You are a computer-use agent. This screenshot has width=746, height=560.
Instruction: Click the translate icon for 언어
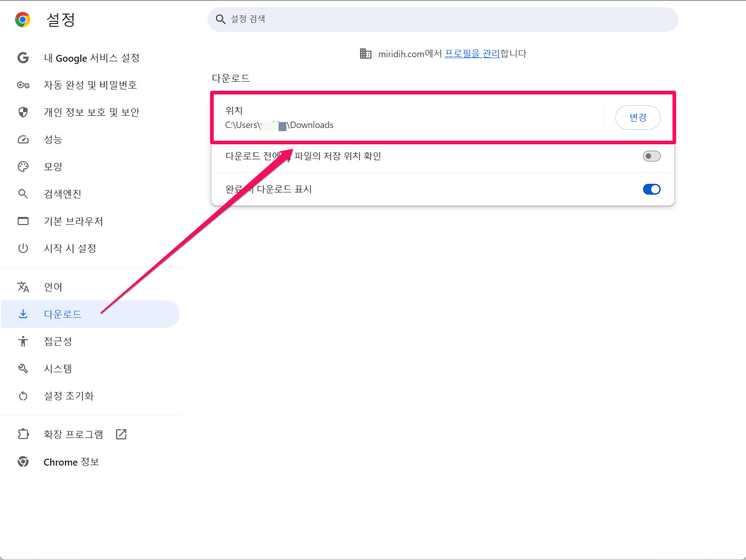pos(23,287)
